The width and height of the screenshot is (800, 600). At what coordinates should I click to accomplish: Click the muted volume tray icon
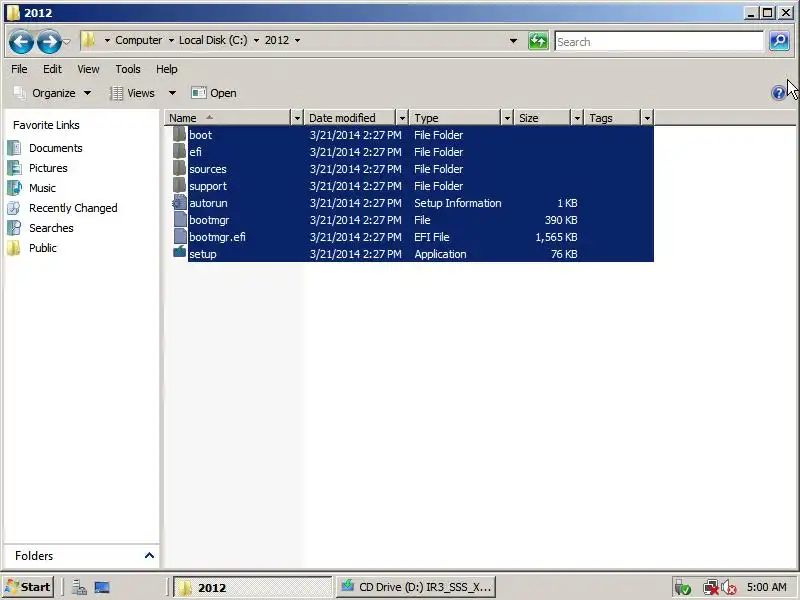pos(729,588)
